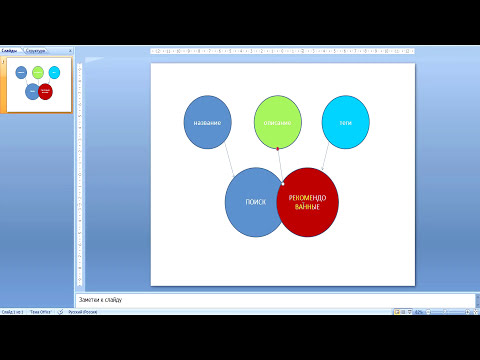The height and width of the screenshot is (360, 480).
Task: Click the Русский (Россия) language indicator
Action: pyautogui.click(x=83, y=312)
